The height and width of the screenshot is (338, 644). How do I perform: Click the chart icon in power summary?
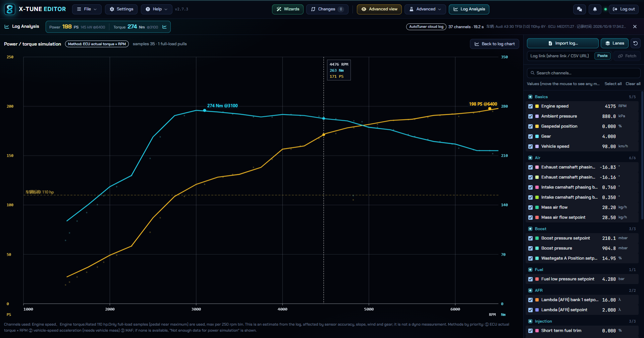tap(164, 27)
